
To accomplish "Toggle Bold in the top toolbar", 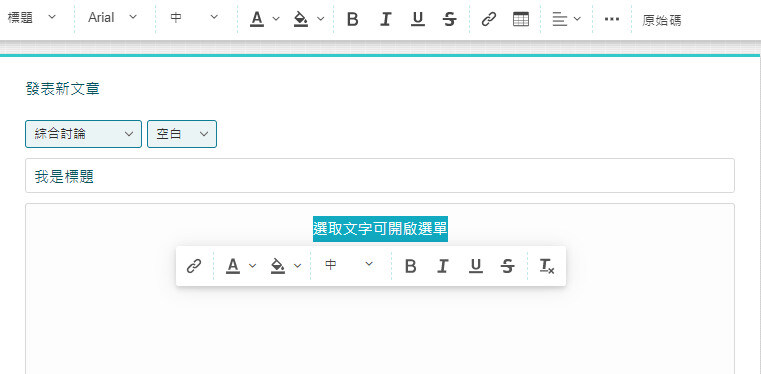I will [353, 19].
